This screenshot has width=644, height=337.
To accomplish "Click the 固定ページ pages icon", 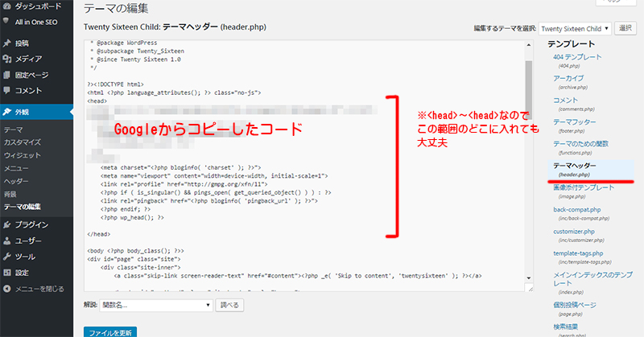I will click(x=7, y=74).
